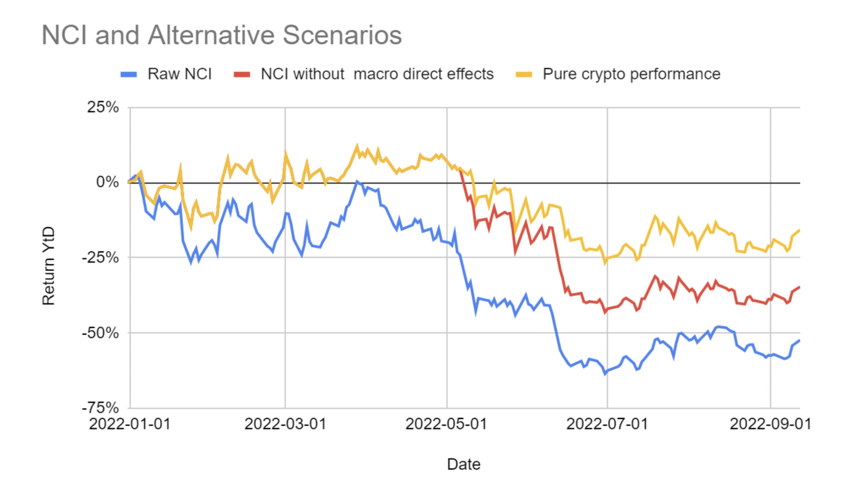Image resolution: width=868 pixels, height=496 pixels.
Task: Click the Date x-axis title
Action: (464, 464)
